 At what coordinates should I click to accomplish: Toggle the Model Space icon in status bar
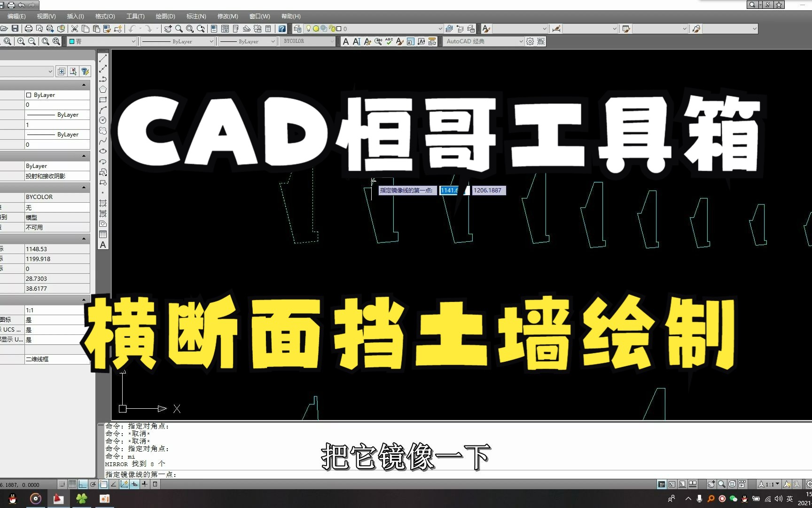(663, 484)
